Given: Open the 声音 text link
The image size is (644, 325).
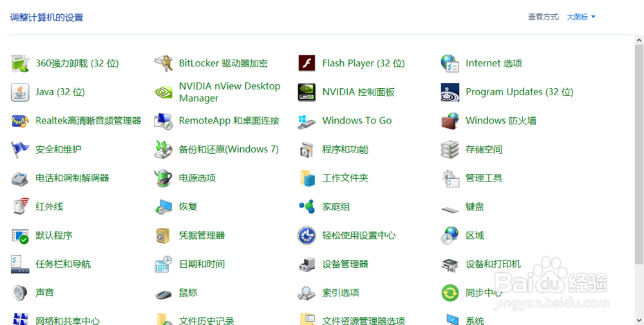Looking at the screenshot, I should tap(45, 293).
